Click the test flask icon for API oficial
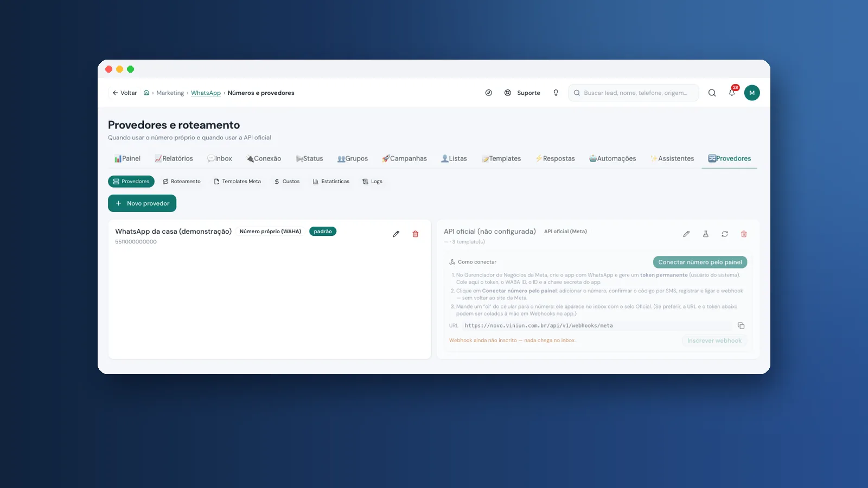868x488 pixels. tap(706, 234)
